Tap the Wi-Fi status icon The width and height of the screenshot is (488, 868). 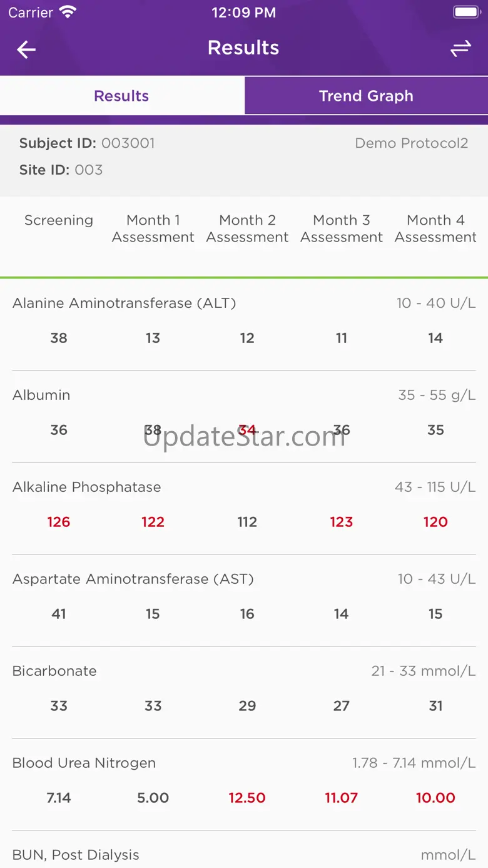tap(67, 13)
